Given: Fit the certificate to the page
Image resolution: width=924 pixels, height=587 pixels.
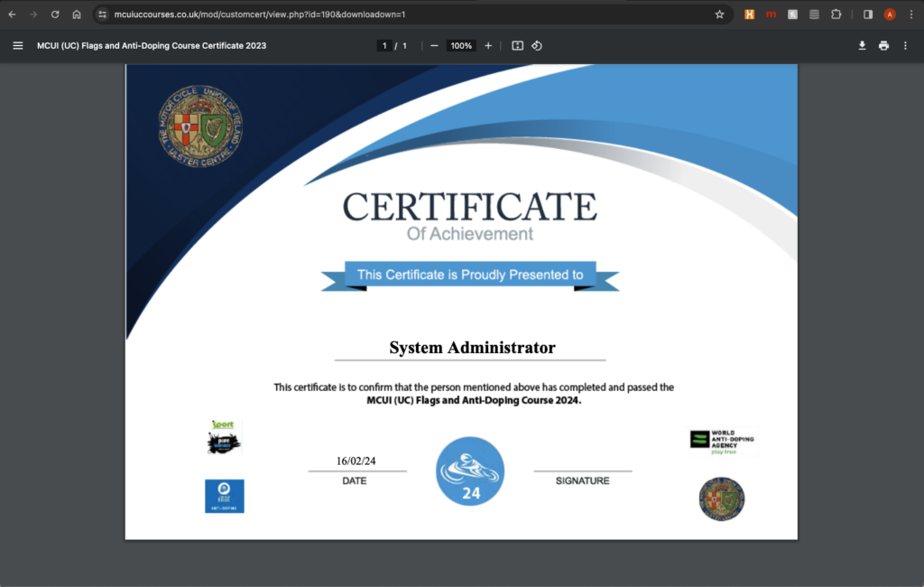Looking at the screenshot, I should tap(517, 45).
